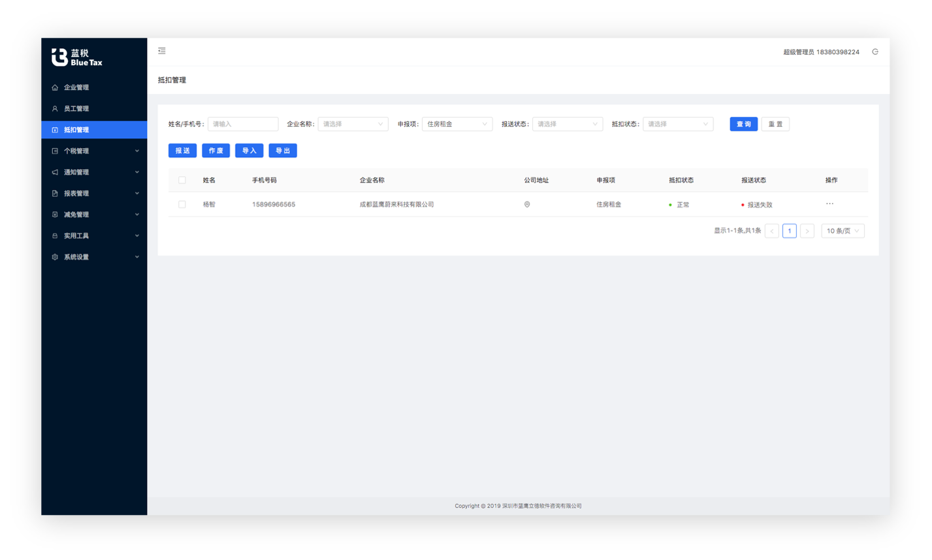Open 报表管理 menu item
932x560 pixels.
coord(94,194)
